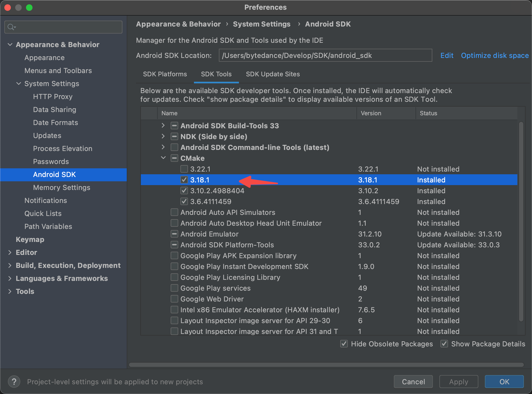The image size is (532, 394).
Task: Expand Android SDK Build-Tools 33 row
Action: [x=163, y=125]
